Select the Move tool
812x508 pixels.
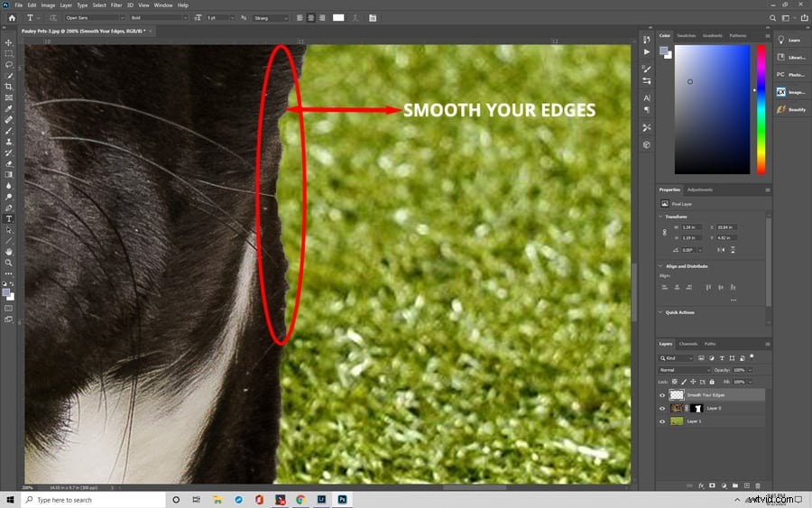coord(9,42)
